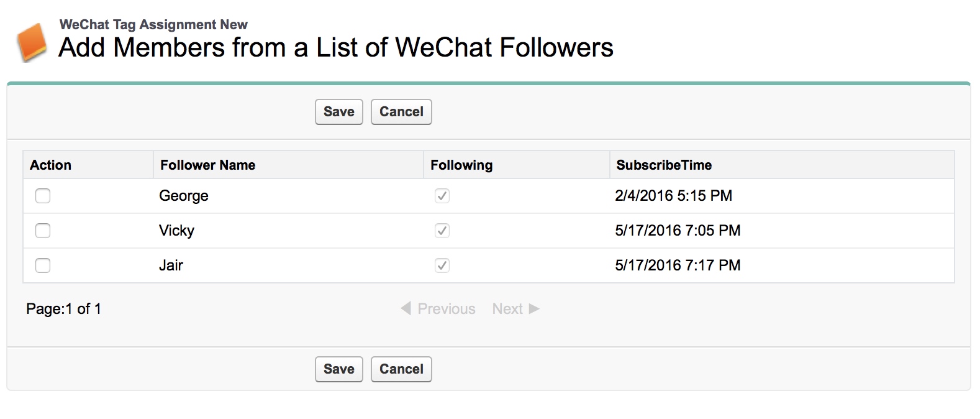Click the bottom Save button
Image resolution: width=980 pixels, height=419 pixels.
coord(339,369)
